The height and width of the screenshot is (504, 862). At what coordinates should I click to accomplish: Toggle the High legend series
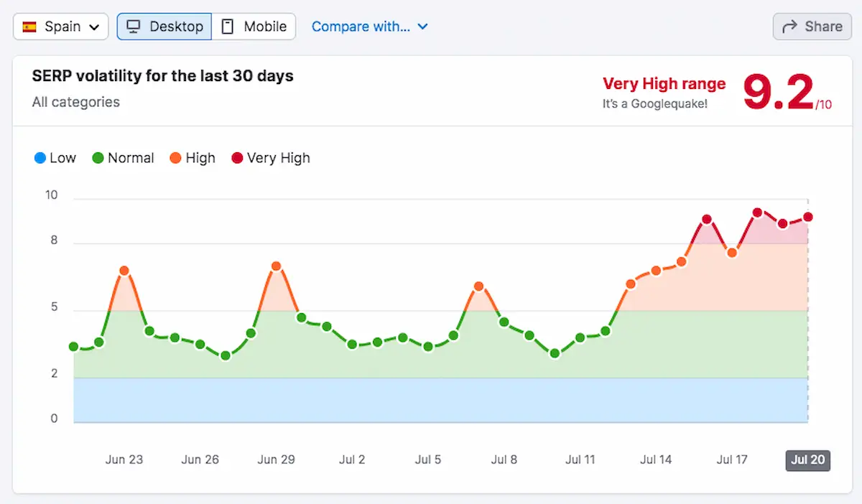tap(193, 158)
